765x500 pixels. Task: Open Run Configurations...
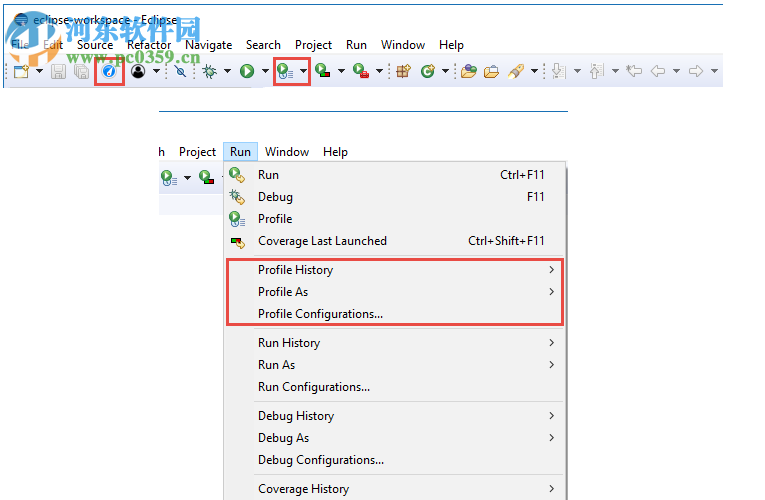pyautogui.click(x=395, y=387)
